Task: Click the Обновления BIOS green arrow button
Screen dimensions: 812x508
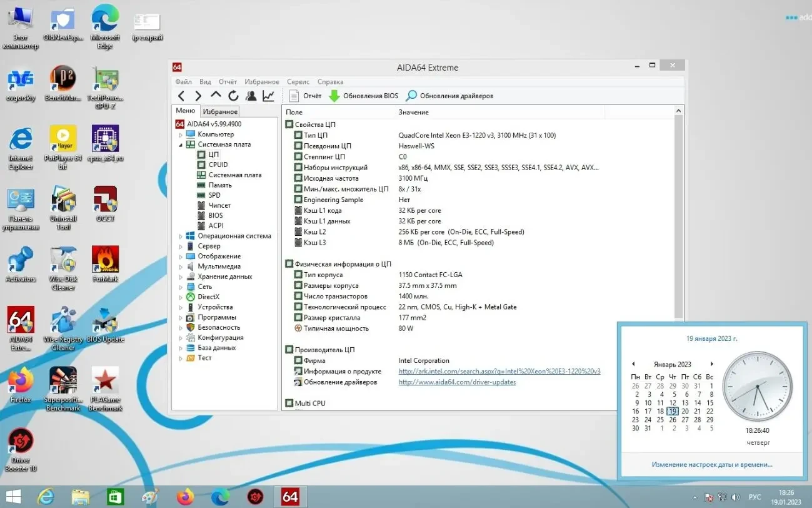Action: (x=363, y=96)
